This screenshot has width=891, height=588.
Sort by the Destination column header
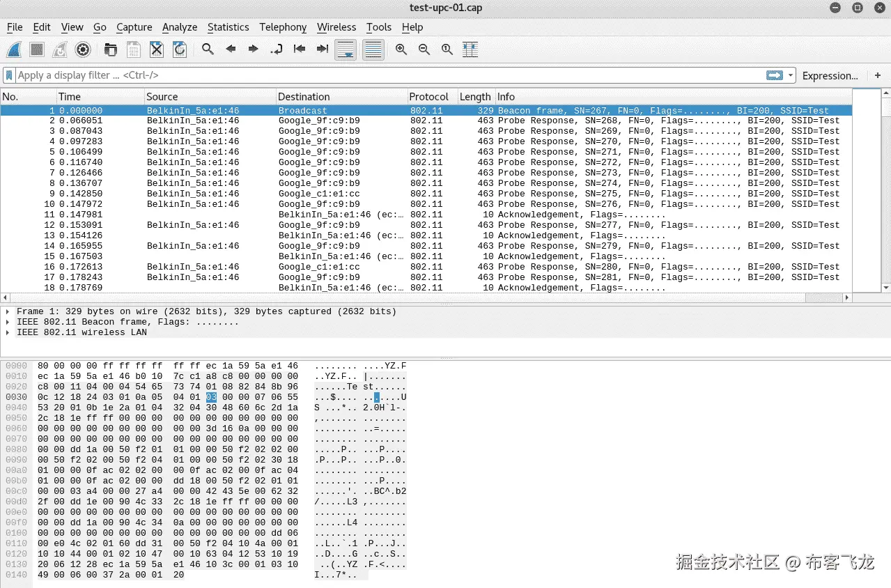[x=341, y=97]
